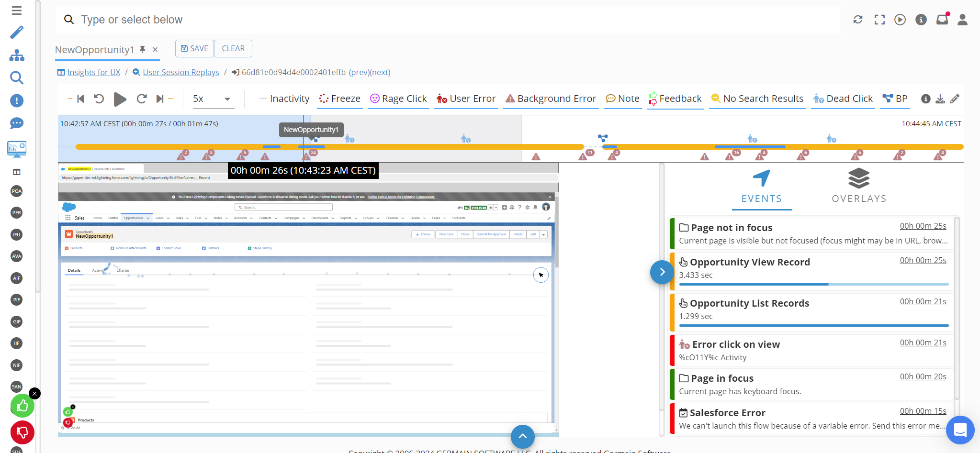
Task: Click the pencil icon in replay toolbar
Action: click(x=955, y=99)
